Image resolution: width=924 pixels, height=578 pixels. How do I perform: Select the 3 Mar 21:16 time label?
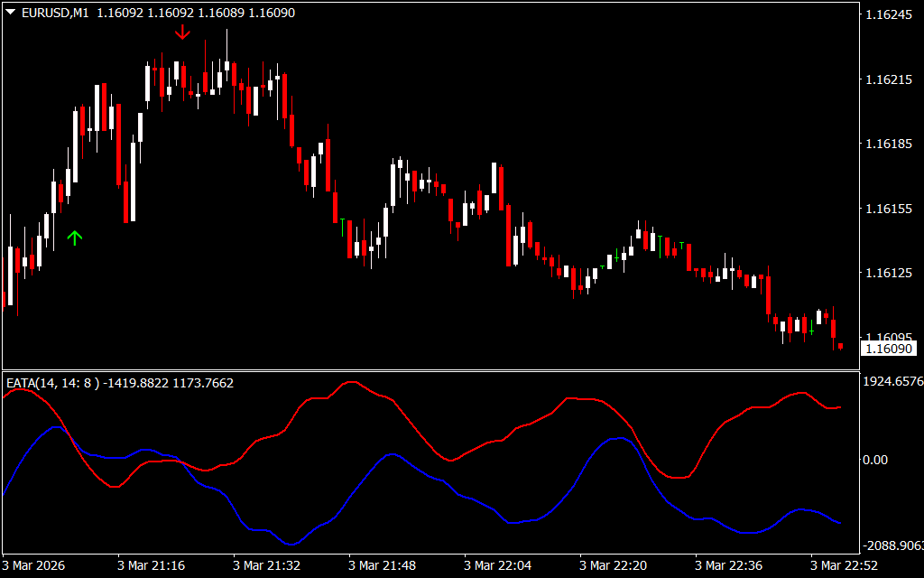pyautogui.click(x=151, y=565)
